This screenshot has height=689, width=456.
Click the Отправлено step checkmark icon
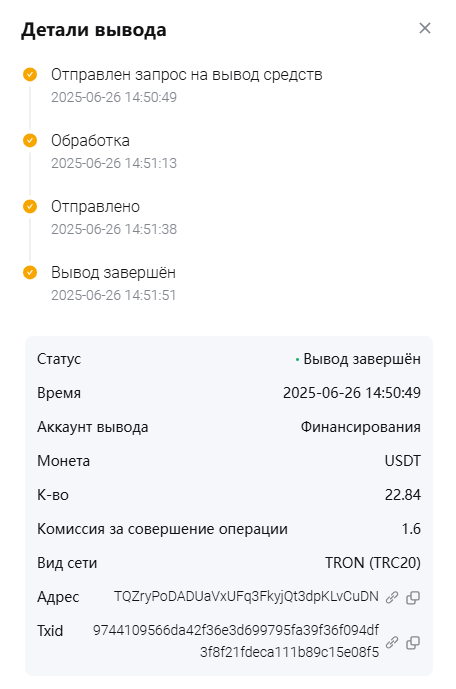pos(30,207)
